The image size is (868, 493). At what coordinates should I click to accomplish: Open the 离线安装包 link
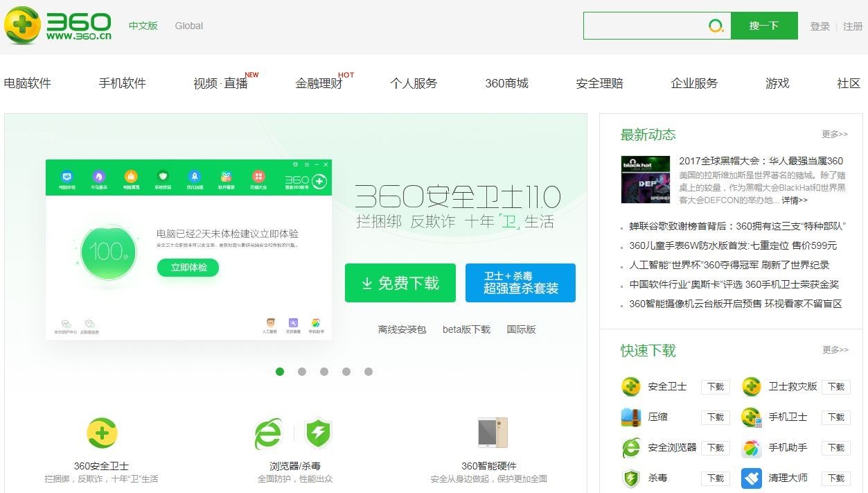point(402,329)
